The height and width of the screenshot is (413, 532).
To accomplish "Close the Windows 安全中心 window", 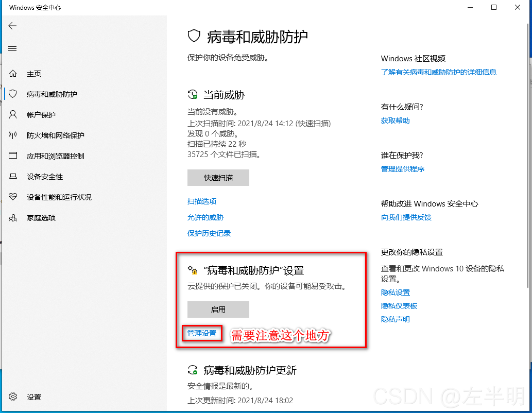I will point(518,7).
